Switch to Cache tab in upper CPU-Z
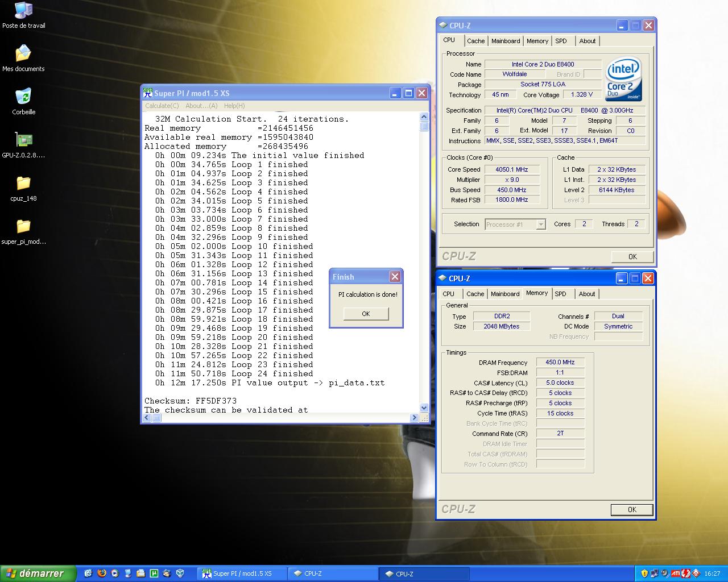The width and height of the screenshot is (728, 582). click(x=476, y=41)
